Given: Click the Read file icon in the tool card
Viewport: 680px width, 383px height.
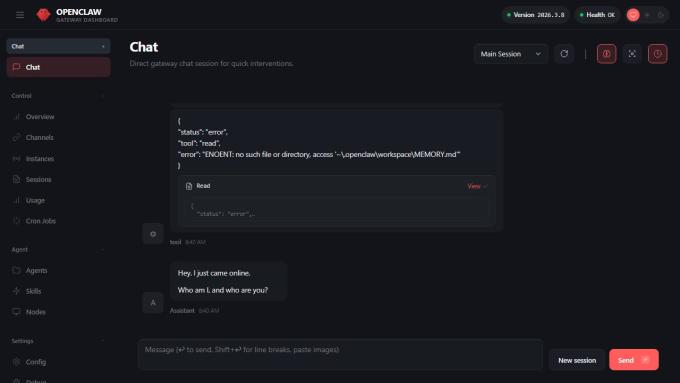Looking at the screenshot, I should [189, 186].
